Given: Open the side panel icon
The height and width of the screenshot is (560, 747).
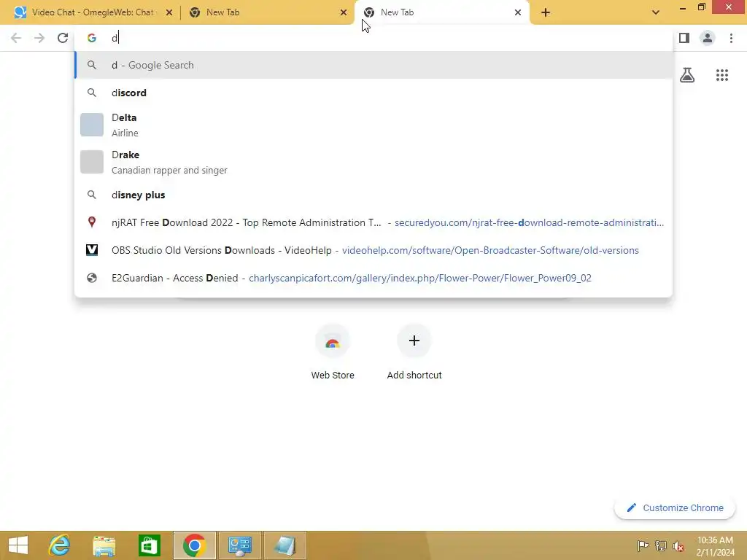Looking at the screenshot, I should pos(684,38).
